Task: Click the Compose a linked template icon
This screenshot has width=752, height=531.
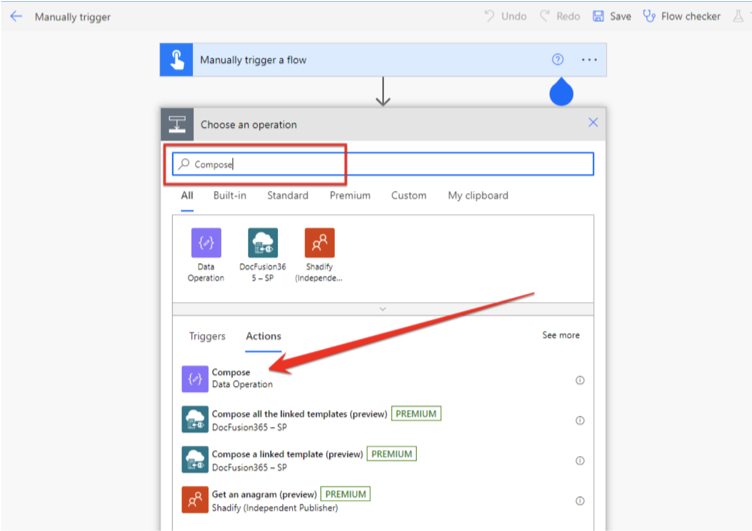Action: 195,460
